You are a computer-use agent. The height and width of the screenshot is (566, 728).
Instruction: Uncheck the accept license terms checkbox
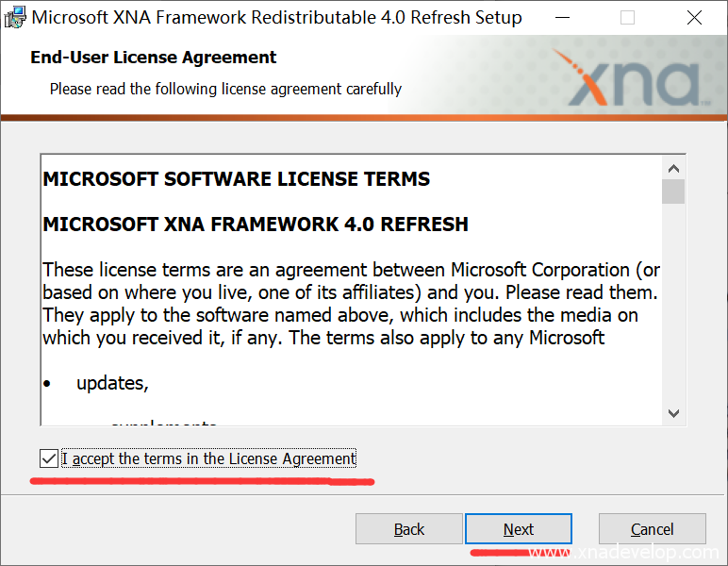tap(49, 458)
